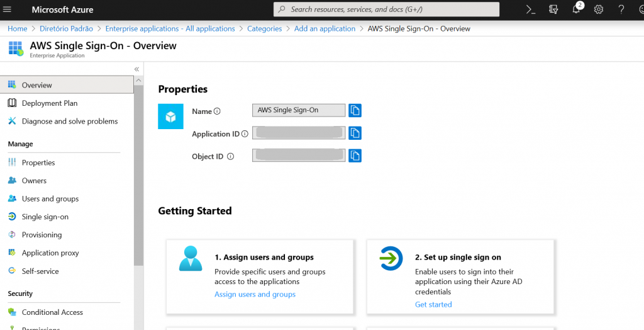Screen dimensions: 644x330
Task: Open the help question mark icon
Action: click(x=621, y=9)
